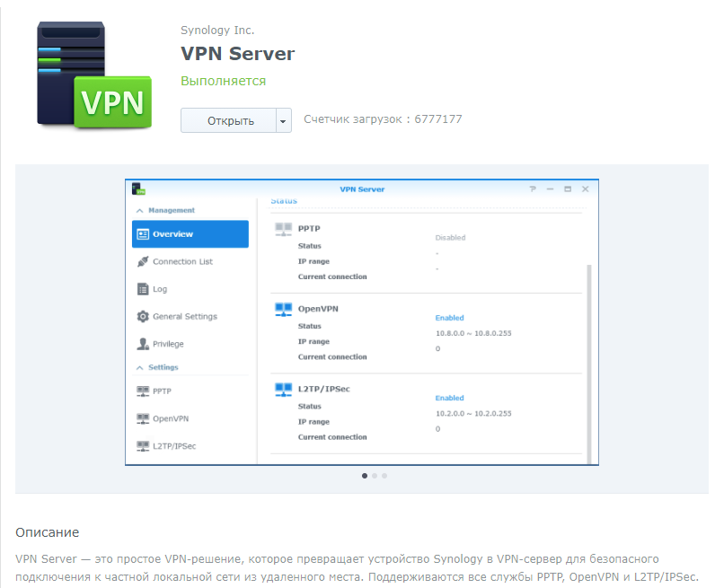Click the L2TP/IPSec status monitor icon in overview
This screenshot has width=715, height=588.
click(x=283, y=390)
